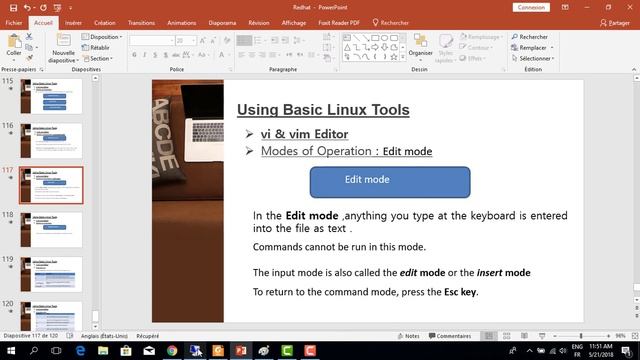The height and width of the screenshot is (360, 640).
Task: Start slideshow from the quick access toolbar
Action: [x=58, y=8]
